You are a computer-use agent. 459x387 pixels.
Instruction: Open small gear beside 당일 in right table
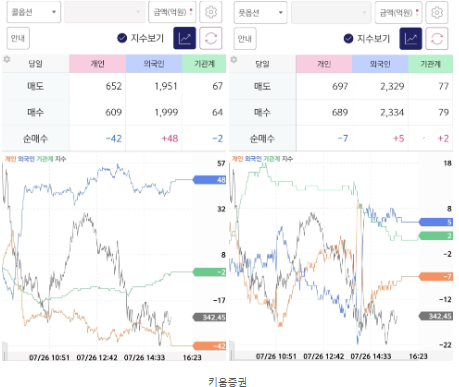click(234, 60)
